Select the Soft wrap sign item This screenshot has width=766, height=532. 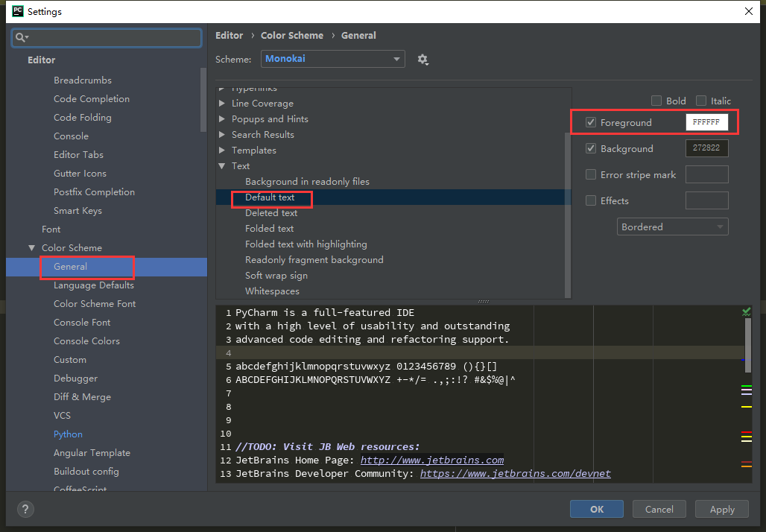[x=276, y=275]
